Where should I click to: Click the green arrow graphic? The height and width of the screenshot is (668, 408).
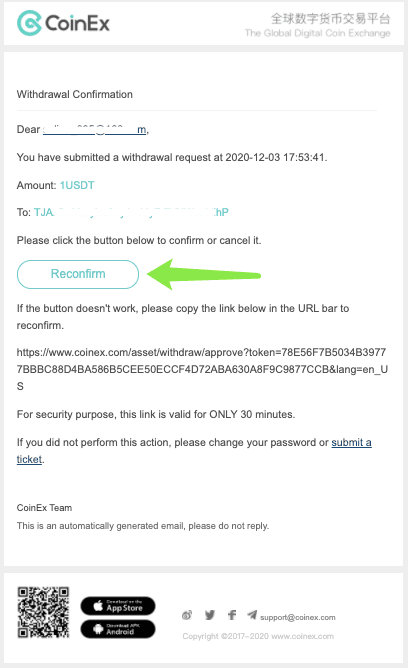click(x=204, y=275)
